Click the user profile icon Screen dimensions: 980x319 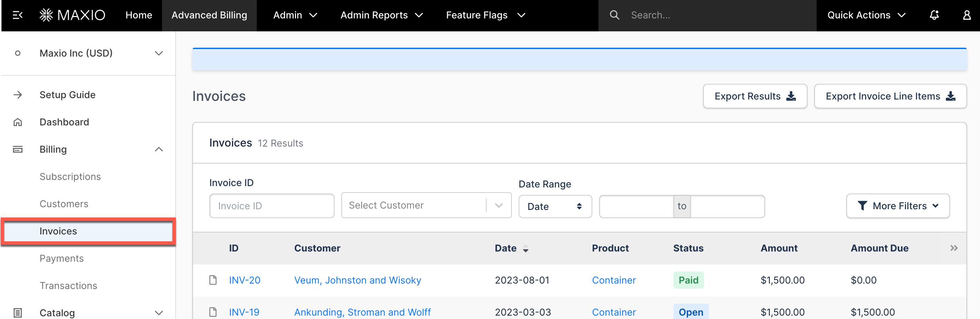pyautogui.click(x=967, y=15)
